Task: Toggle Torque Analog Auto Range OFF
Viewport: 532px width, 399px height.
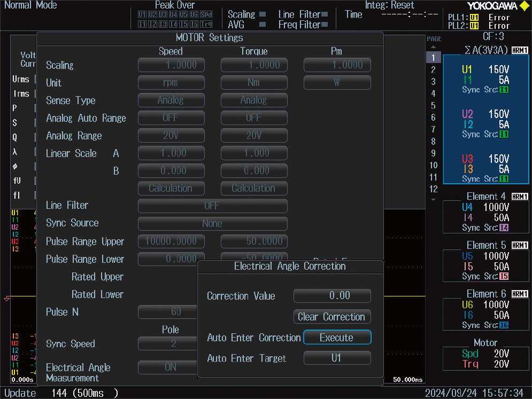Action: [x=254, y=118]
